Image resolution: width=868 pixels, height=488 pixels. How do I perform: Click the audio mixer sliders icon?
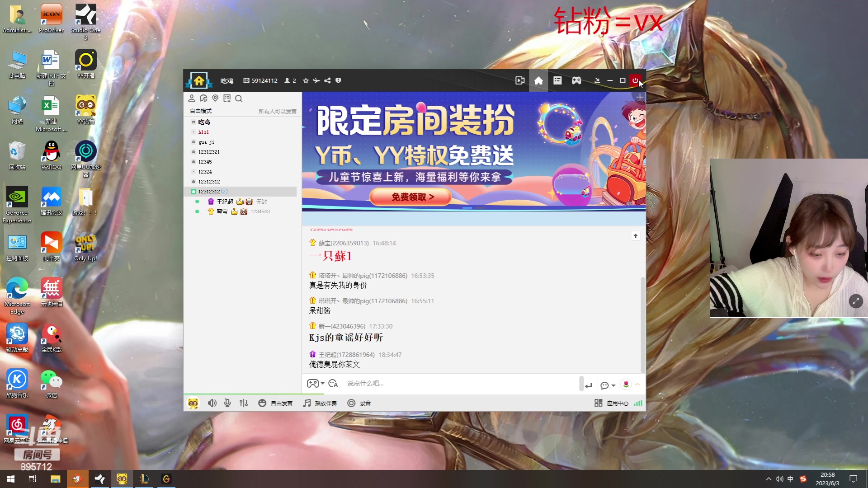point(244,403)
